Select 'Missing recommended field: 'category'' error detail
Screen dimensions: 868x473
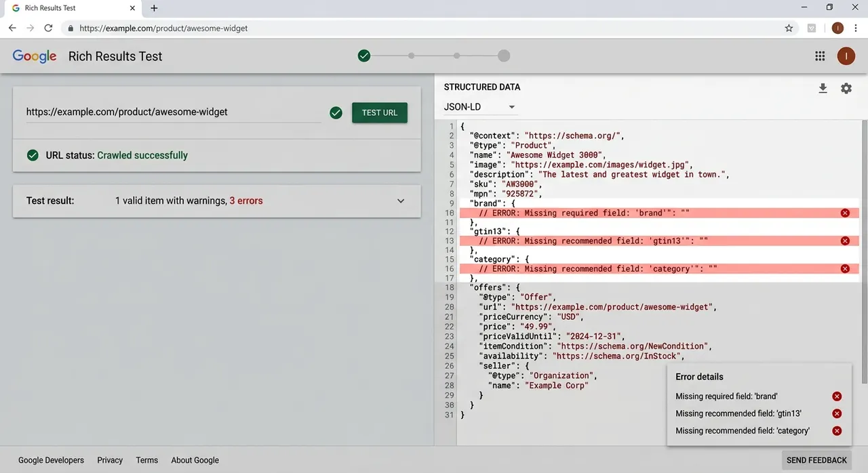point(743,430)
